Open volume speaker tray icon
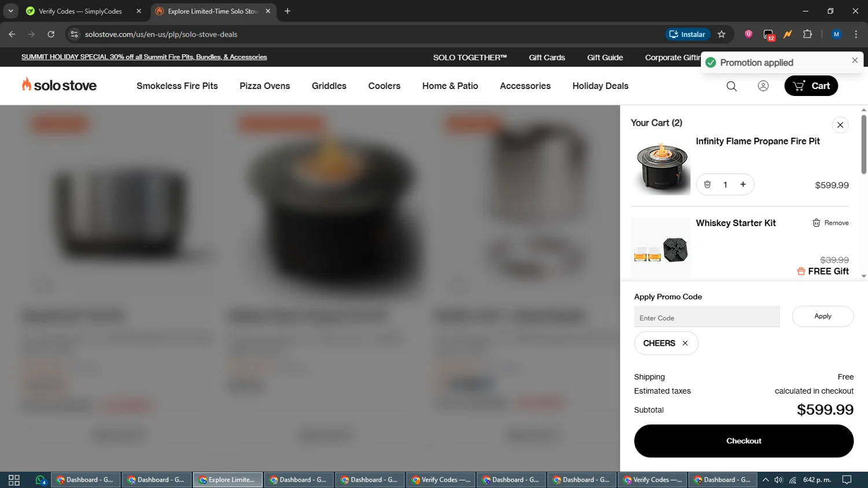The width and height of the screenshot is (868, 488). [x=778, y=480]
